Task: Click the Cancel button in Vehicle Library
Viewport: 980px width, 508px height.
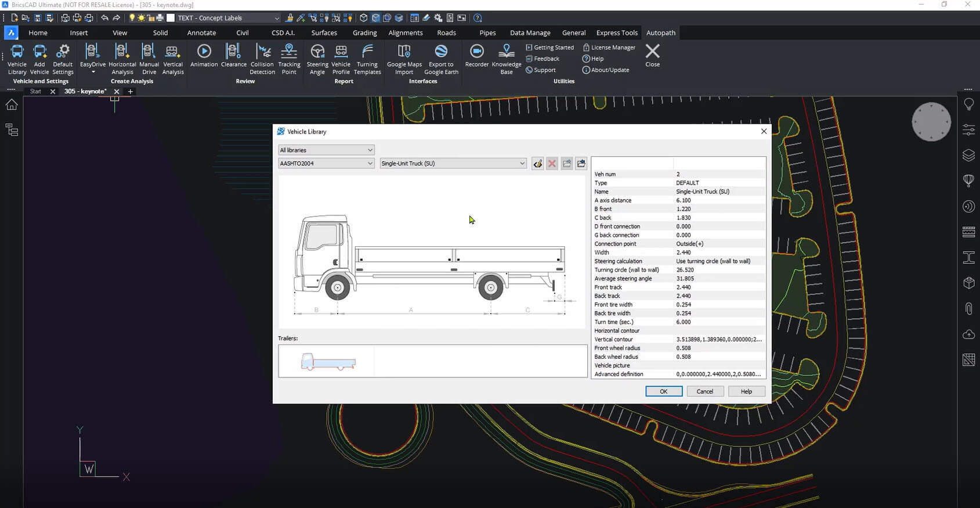Action: tap(705, 391)
